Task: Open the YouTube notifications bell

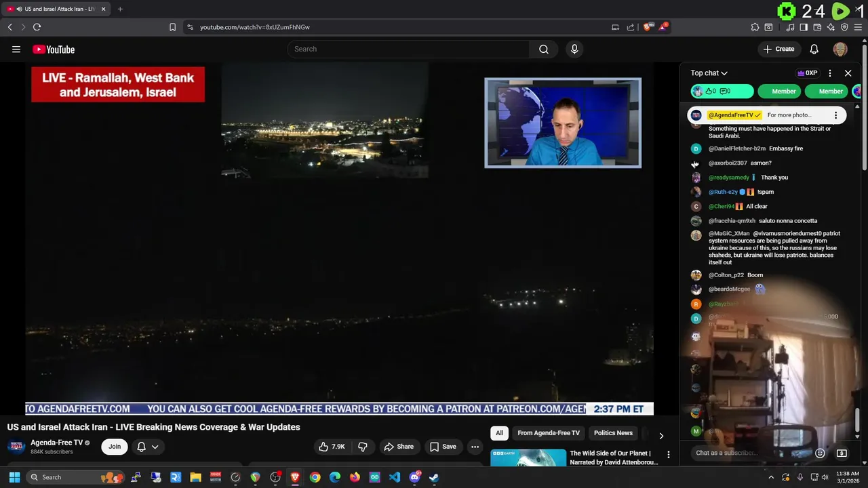Action: coord(814,49)
